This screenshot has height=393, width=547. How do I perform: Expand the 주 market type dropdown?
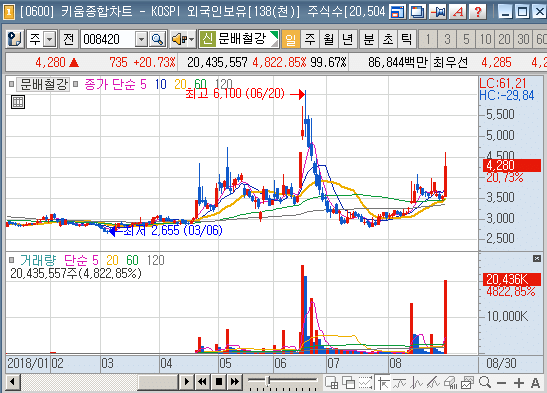50,39
